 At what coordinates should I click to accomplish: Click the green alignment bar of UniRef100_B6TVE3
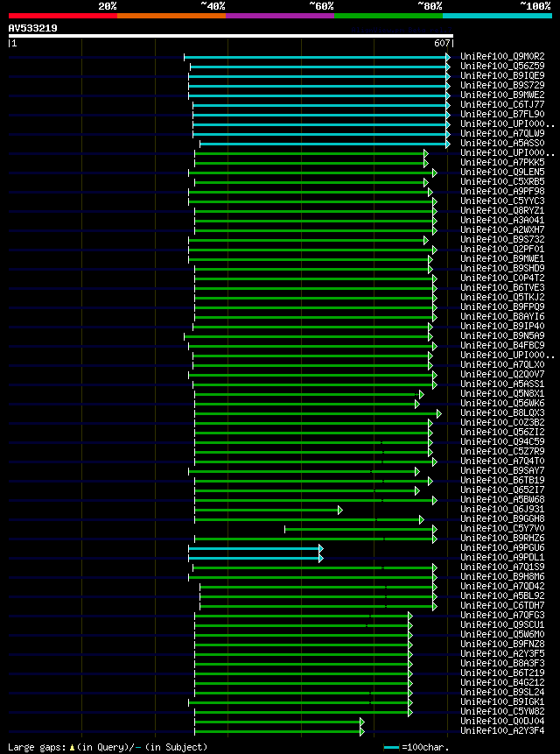(316, 288)
